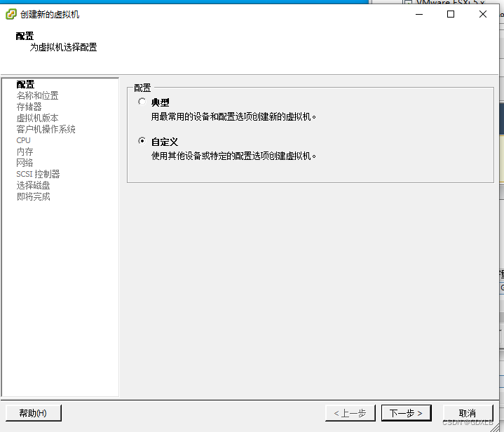Select 存储器 step in sidebar
Image resolution: width=504 pixels, height=432 pixels.
(x=29, y=107)
